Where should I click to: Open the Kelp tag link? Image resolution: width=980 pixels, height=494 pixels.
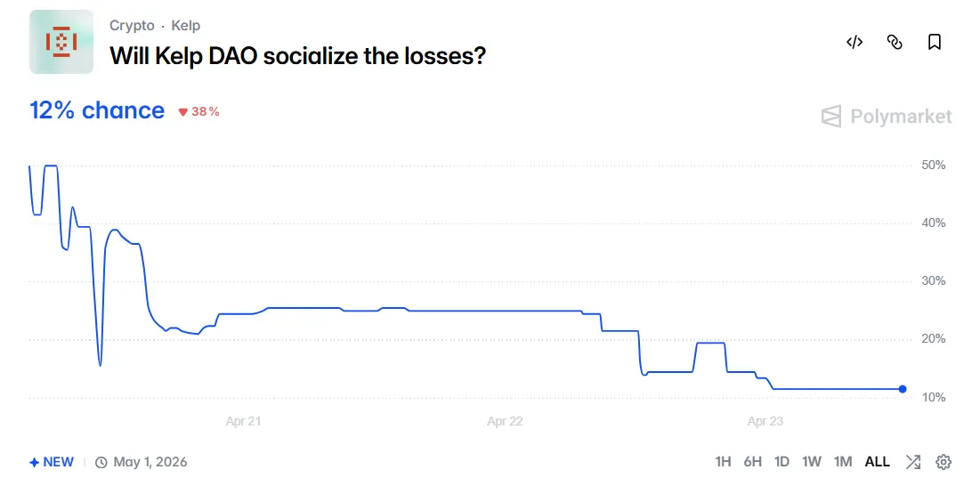186,26
